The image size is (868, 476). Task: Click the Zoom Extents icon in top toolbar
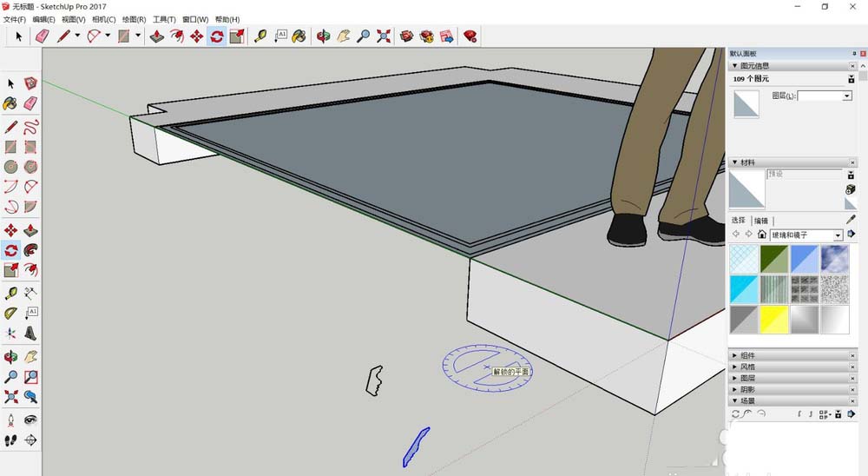tap(384, 36)
